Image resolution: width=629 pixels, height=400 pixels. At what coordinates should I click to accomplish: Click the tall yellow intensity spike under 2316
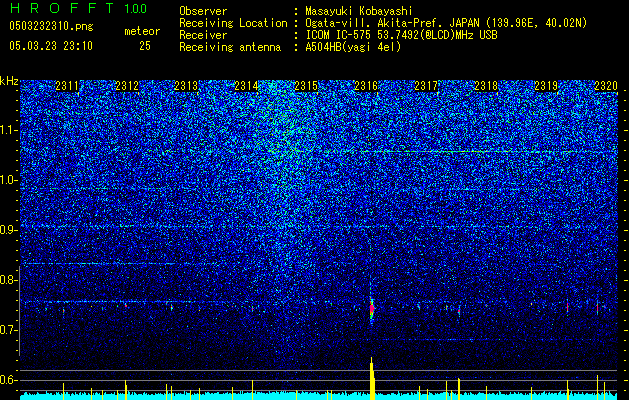[x=372, y=379]
